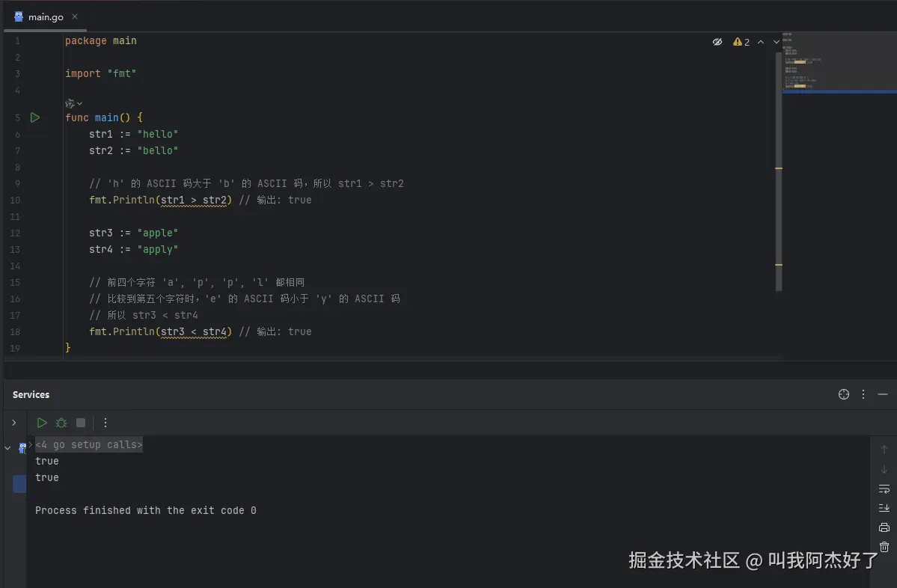This screenshot has width=897, height=588.
Task: Start debugging with the bug icon
Action: pos(61,423)
